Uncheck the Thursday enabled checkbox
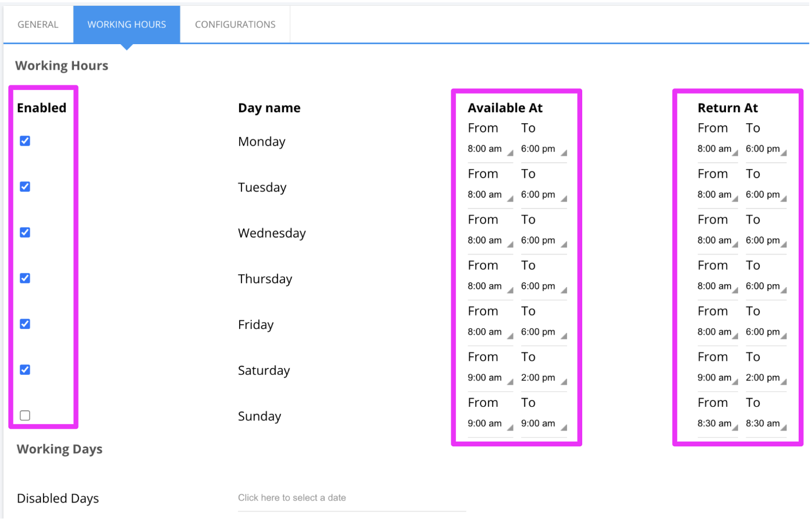Viewport: 812px width, 523px height. (25, 278)
